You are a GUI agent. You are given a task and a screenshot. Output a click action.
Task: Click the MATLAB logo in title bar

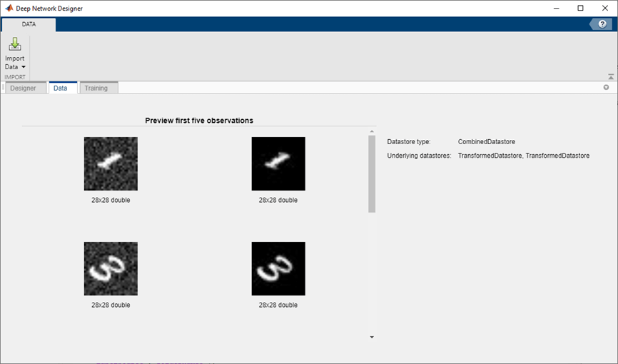click(9, 9)
